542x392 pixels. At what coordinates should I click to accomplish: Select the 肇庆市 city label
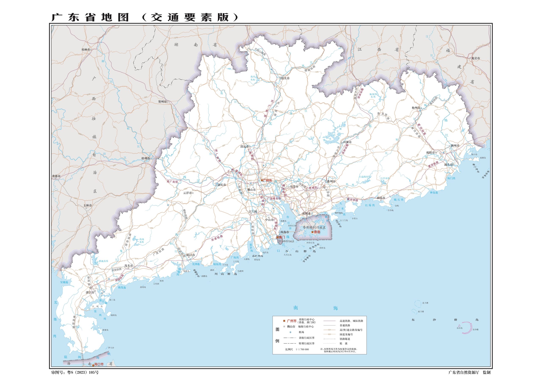point(222,185)
